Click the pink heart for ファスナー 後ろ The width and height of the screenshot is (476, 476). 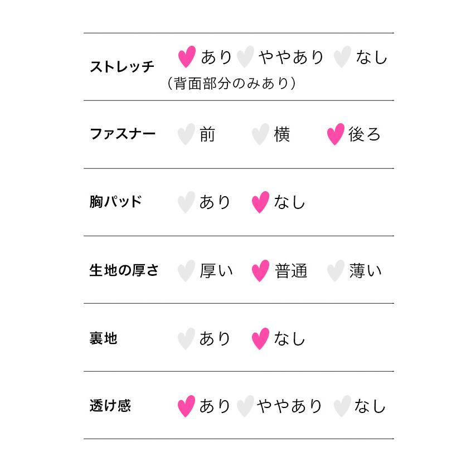(x=335, y=134)
